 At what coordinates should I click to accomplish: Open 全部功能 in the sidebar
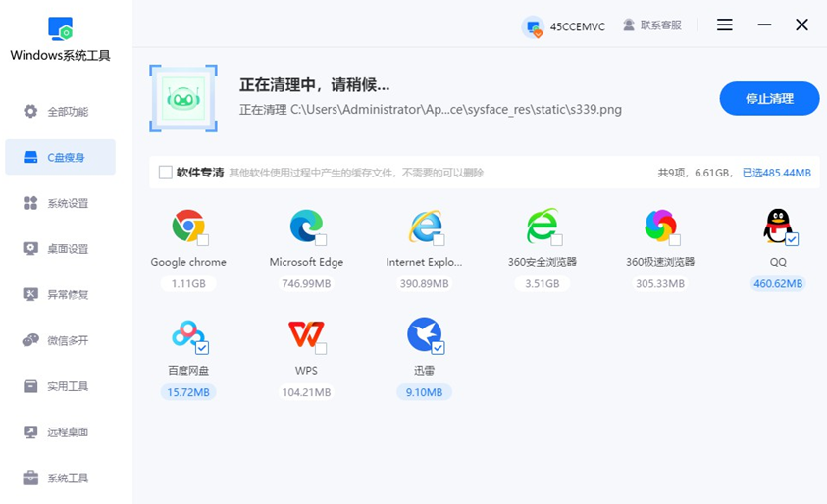point(60,111)
